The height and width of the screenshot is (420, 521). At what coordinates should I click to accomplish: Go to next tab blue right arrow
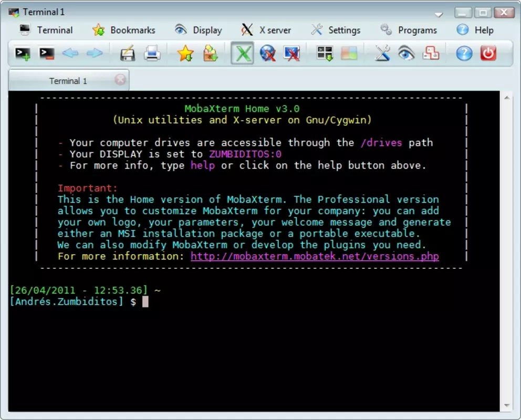pyautogui.click(x=95, y=53)
